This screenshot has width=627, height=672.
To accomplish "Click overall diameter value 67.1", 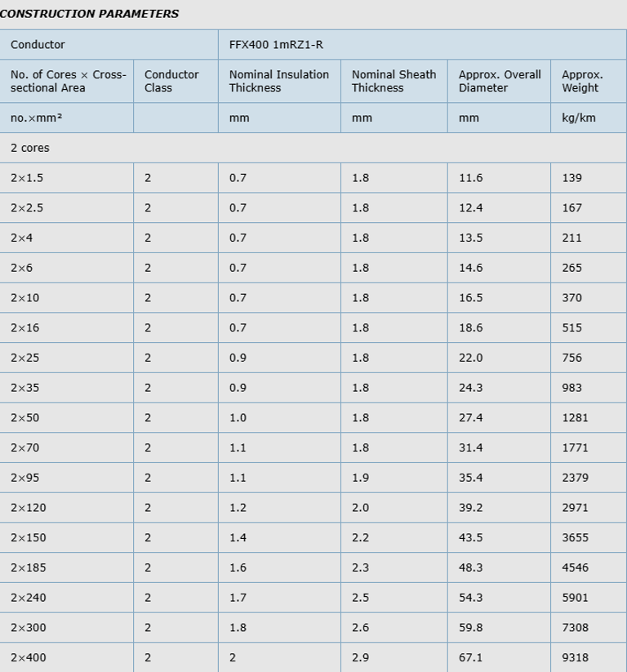I will click(x=471, y=657).
